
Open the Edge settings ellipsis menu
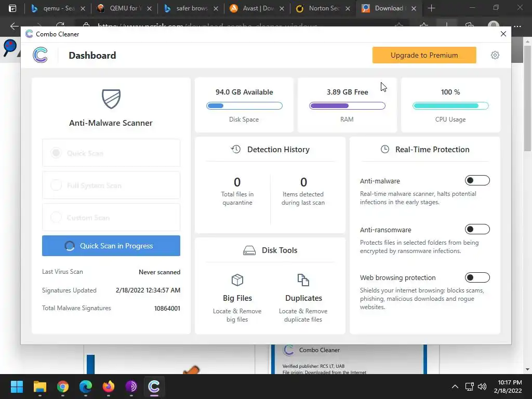click(x=517, y=26)
